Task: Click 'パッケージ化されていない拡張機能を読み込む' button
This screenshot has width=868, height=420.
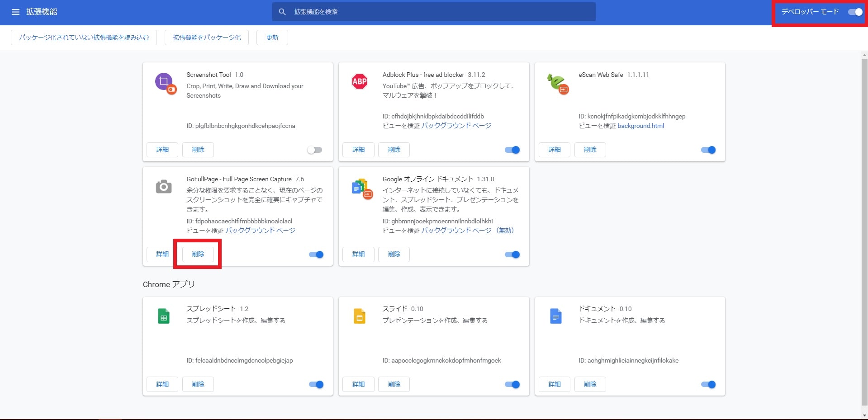Action: 84,38
